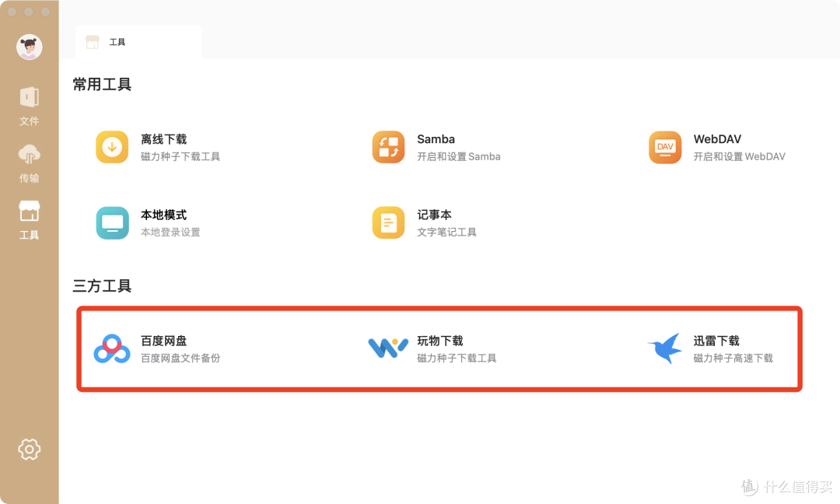This screenshot has height=504, width=840.
Task: Open 百度网盘 tool title
Action: coord(163,341)
